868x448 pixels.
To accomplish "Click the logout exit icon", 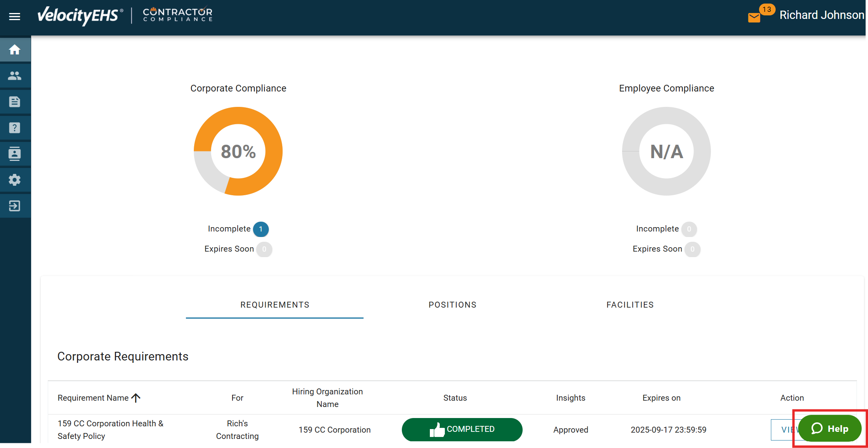I will pyautogui.click(x=15, y=206).
